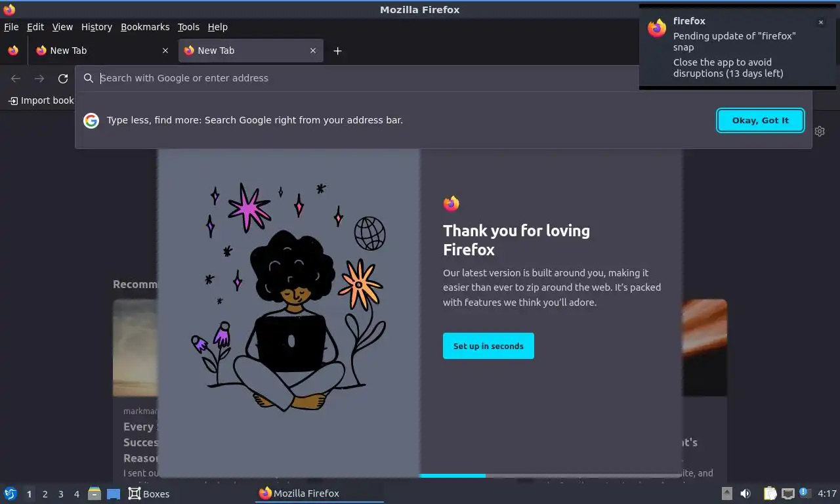This screenshot has height=504, width=840.
Task: Open the File menu
Action: point(11,27)
